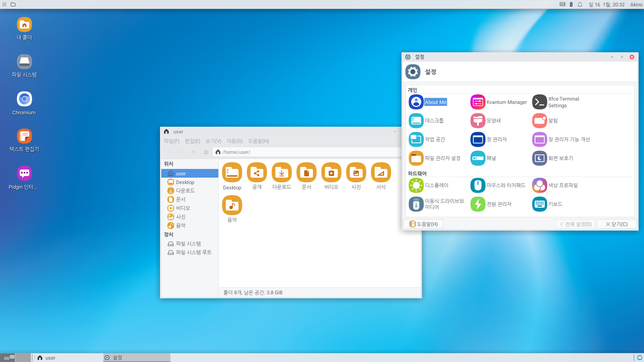644x362 pixels.
Task: Open 창 관리자 window manager settings
Action: pyautogui.click(x=478, y=139)
